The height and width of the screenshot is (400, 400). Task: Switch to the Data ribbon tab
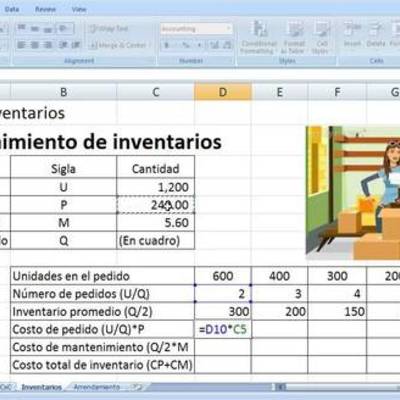(x=12, y=9)
